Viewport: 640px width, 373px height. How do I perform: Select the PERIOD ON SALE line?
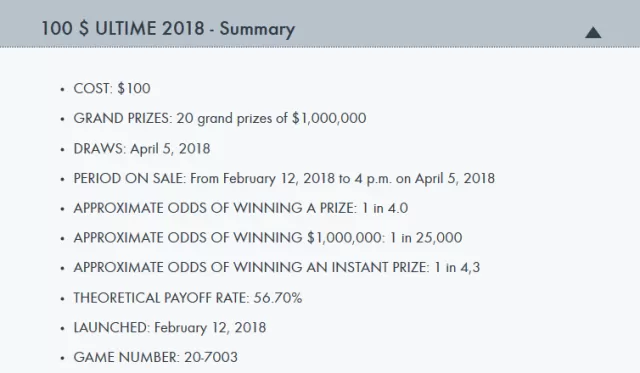coord(284,178)
